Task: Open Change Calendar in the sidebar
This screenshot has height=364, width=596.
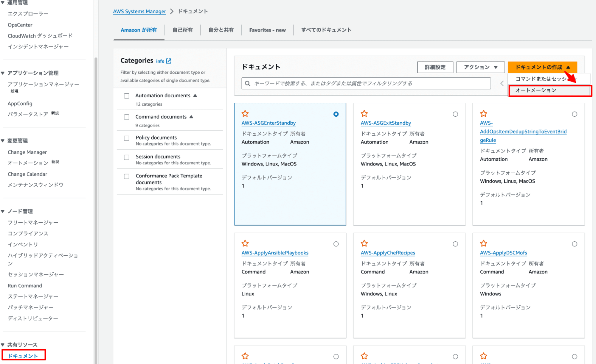Action: (x=27, y=174)
